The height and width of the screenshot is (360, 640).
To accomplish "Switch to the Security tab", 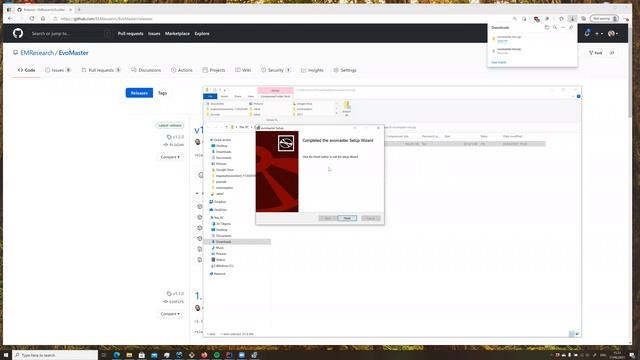I will 276,70.
